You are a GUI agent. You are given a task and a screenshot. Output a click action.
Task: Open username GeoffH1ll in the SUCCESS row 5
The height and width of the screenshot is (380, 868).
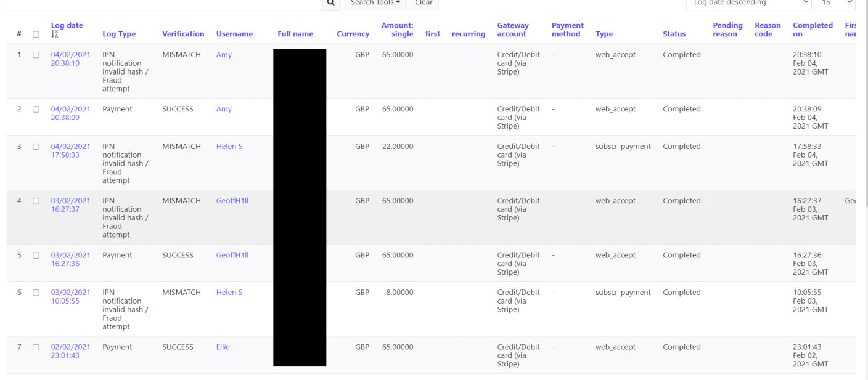[x=232, y=255]
